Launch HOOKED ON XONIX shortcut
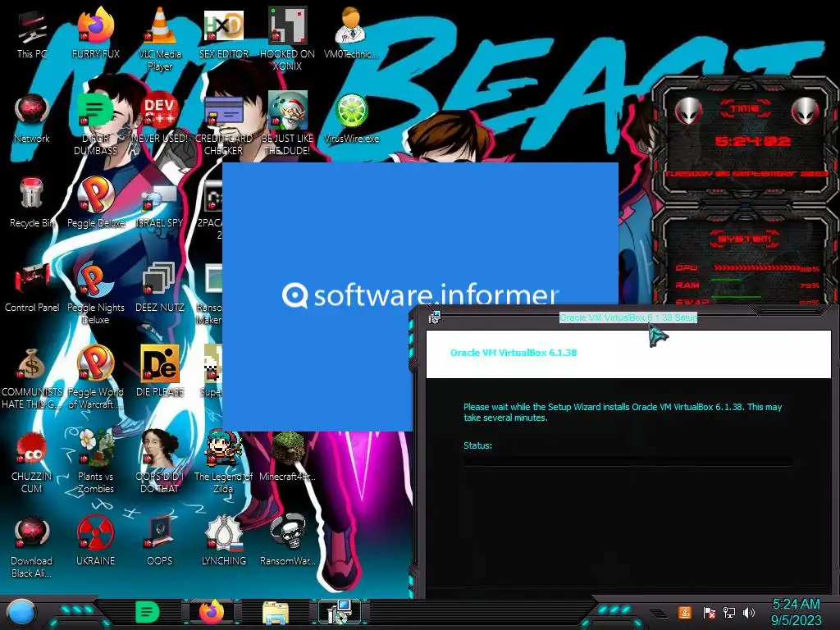The width and height of the screenshot is (840, 630). click(x=287, y=39)
